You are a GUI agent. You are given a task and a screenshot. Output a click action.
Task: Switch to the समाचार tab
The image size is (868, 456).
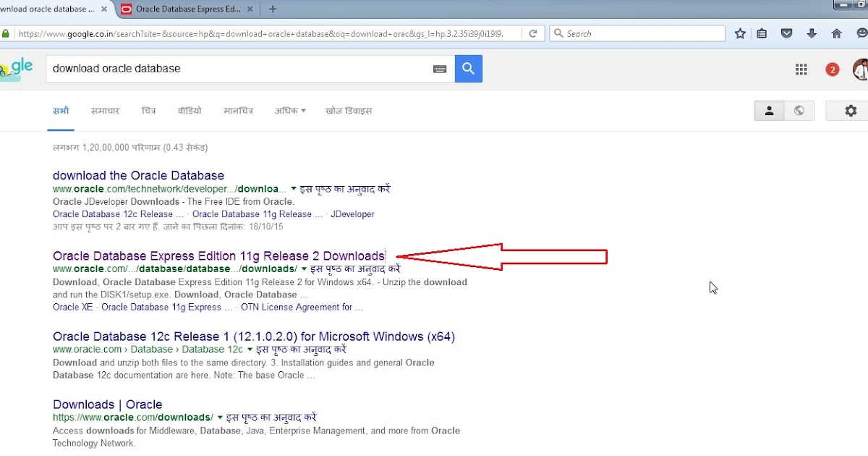[x=105, y=111]
